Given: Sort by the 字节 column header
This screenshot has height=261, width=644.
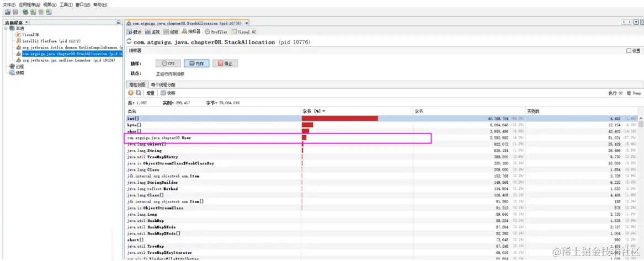Looking at the screenshot, I should 469,111.
